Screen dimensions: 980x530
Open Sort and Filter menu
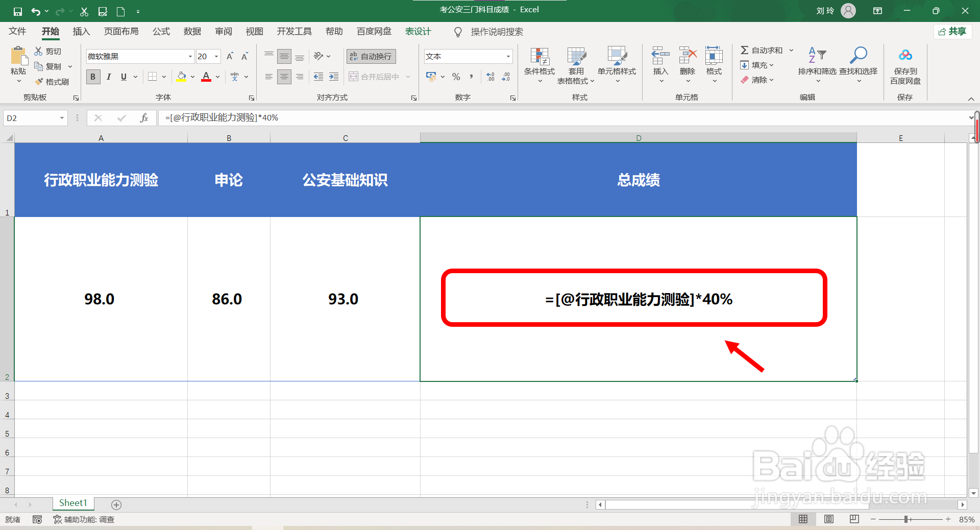click(817, 65)
